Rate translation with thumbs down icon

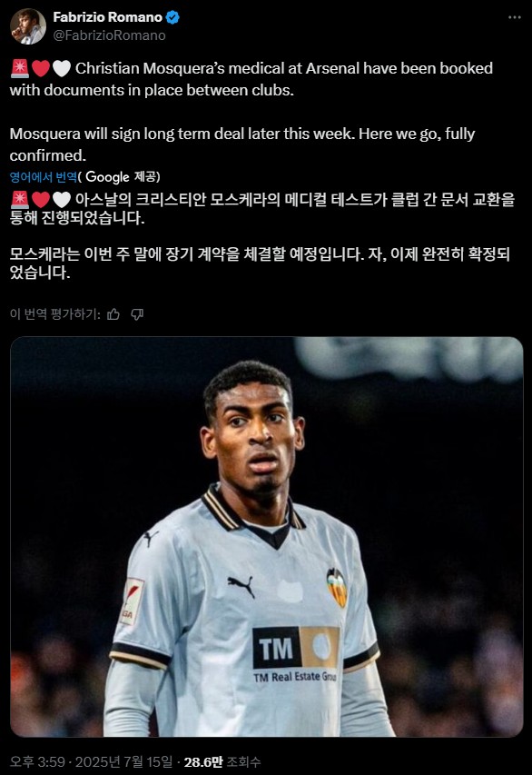pos(137,314)
